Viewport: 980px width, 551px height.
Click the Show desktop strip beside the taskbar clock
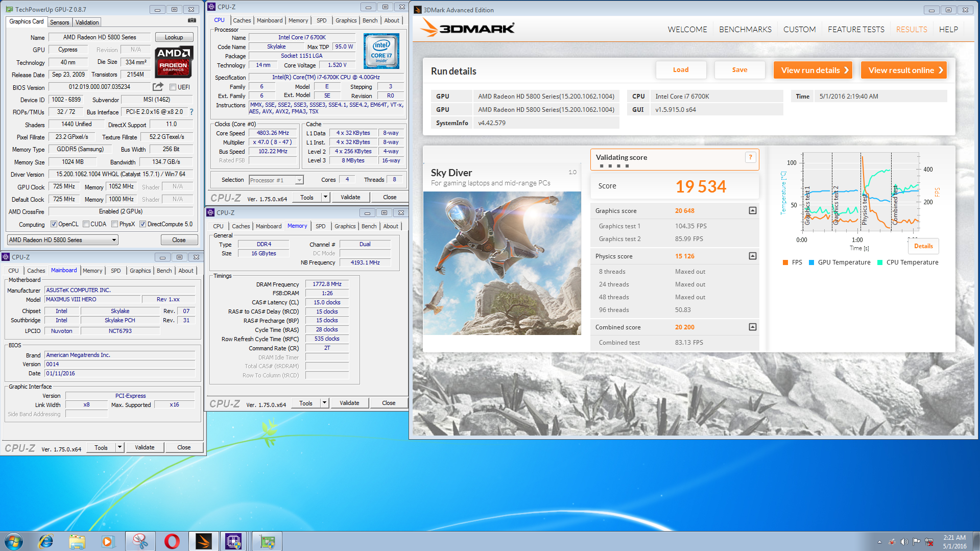click(976, 541)
